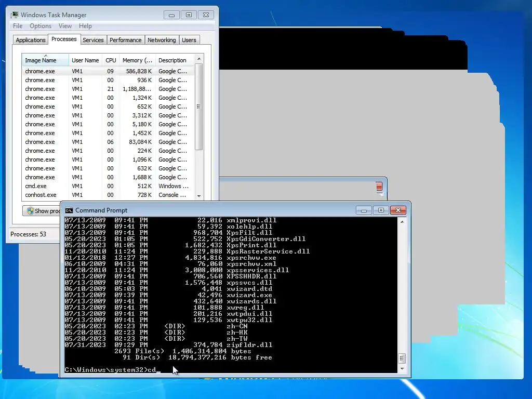This screenshot has height=399, width=532.
Task: Click the Command Prompt title bar icon
Action: point(69,210)
